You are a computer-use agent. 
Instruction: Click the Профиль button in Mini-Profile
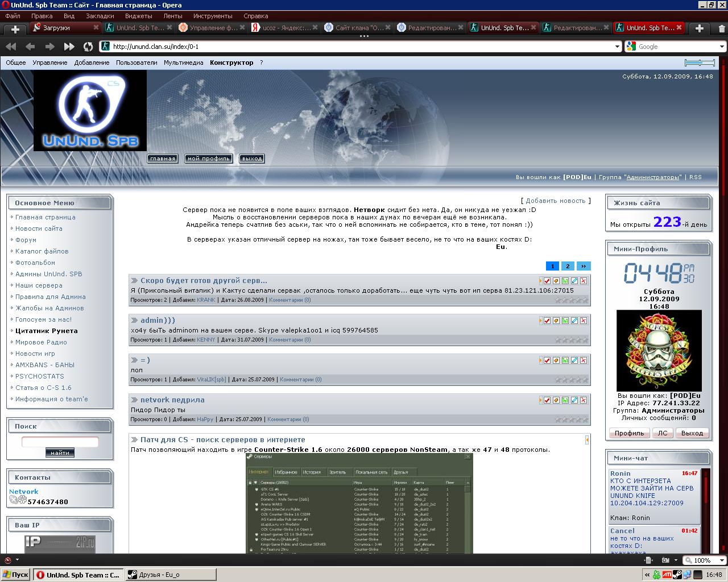point(629,433)
